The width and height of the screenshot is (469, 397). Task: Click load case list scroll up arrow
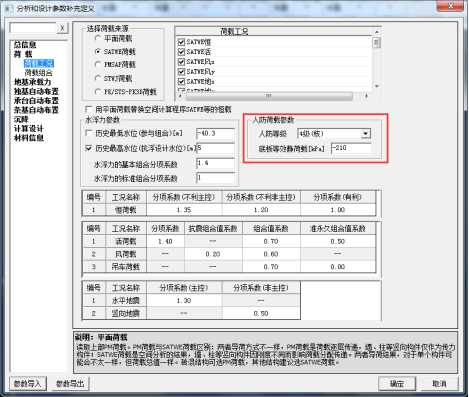click(x=377, y=32)
